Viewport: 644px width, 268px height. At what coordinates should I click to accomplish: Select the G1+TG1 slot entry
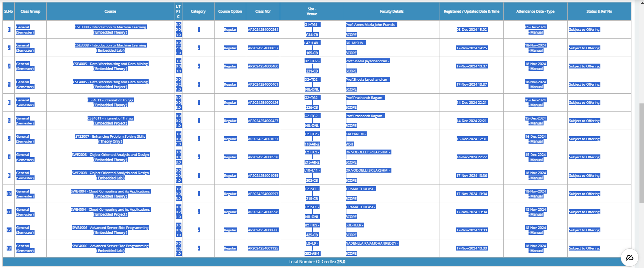pyautogui.click(x=312, y=25)
